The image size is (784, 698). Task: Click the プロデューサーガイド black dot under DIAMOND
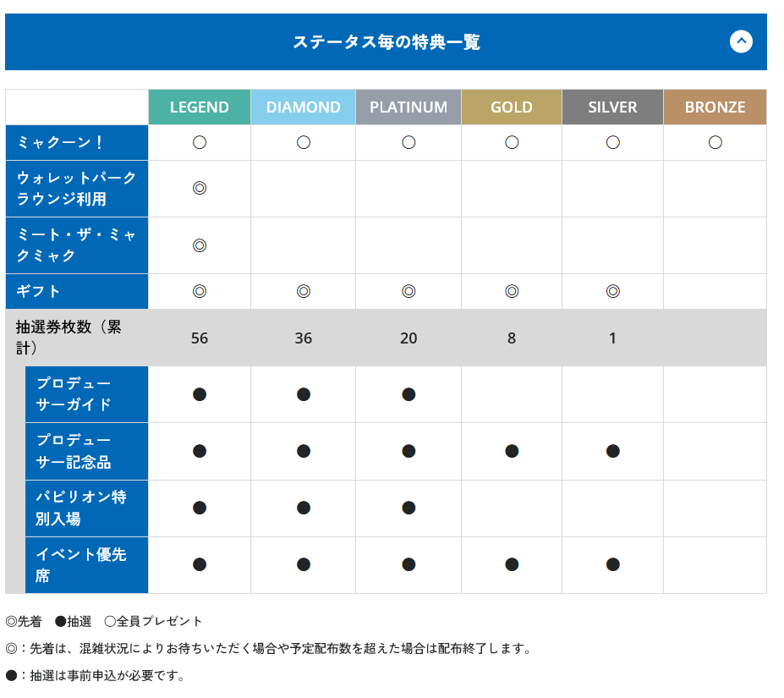point(304,395)
